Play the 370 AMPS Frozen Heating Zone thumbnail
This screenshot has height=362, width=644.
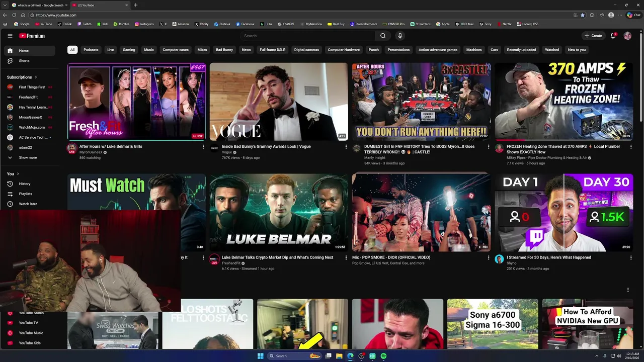(563, 102)
